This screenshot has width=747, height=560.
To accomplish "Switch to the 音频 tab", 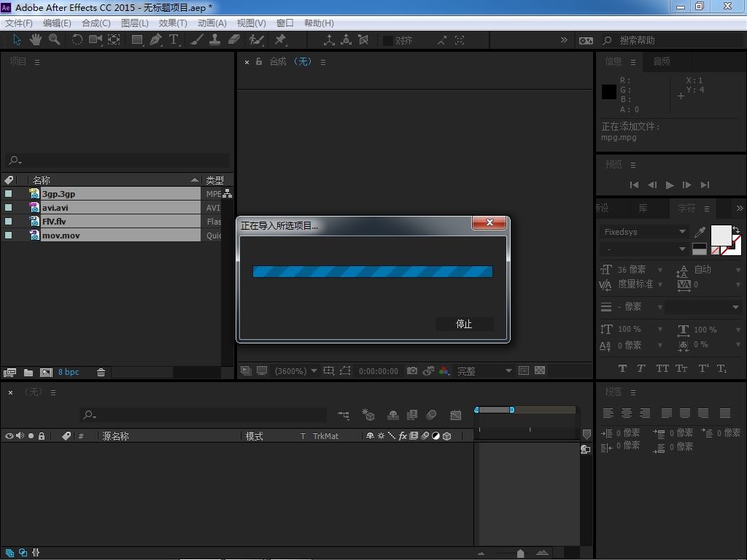I will [661, 61].
